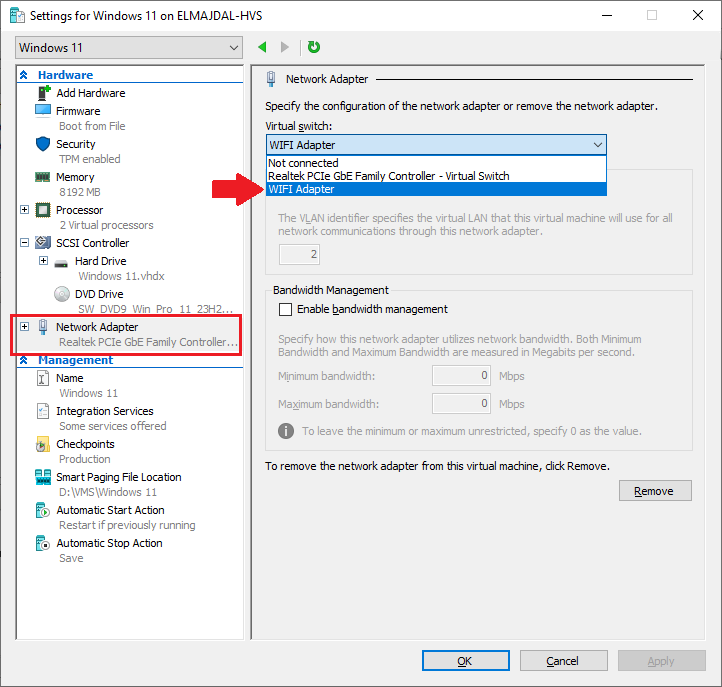The image size is (722, 687).
Task: Click the Maximum bandwidth field
Action: click(x=461, y=404)
